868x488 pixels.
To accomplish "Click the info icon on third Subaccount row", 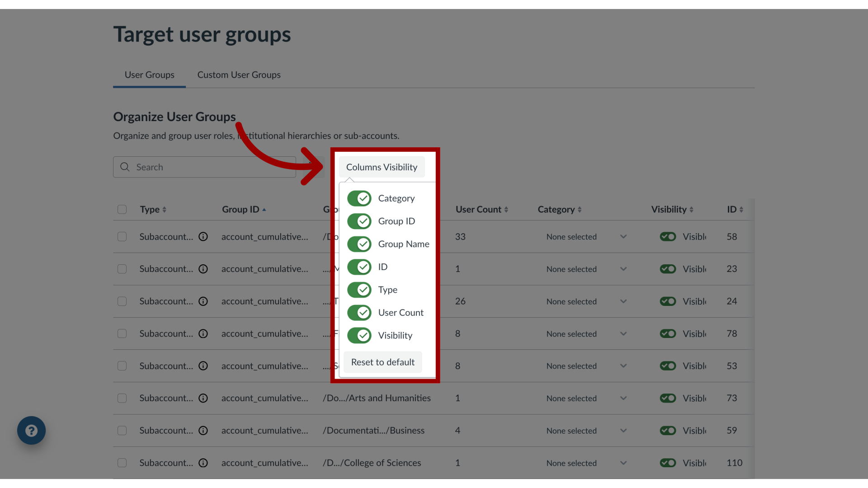I will point(203,301).
